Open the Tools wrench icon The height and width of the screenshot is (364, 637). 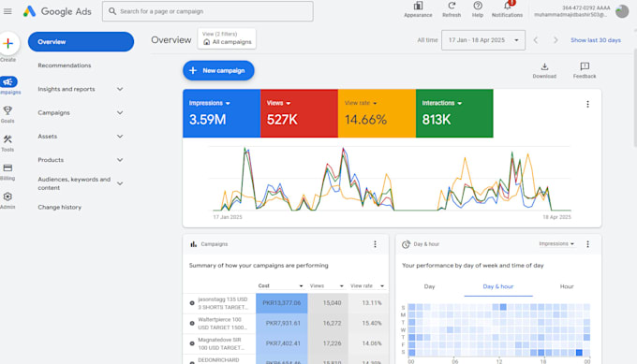pyautogui.click(x=7, y=139)
